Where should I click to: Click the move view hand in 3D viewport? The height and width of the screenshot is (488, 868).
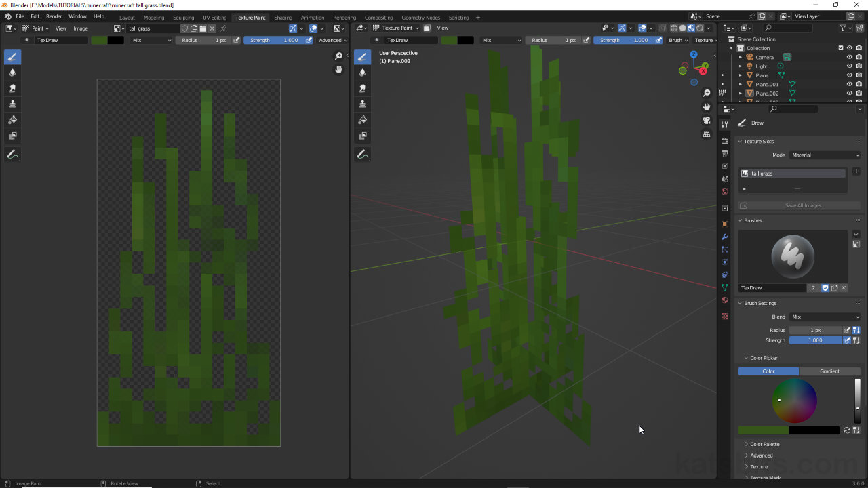click(707, 106)
